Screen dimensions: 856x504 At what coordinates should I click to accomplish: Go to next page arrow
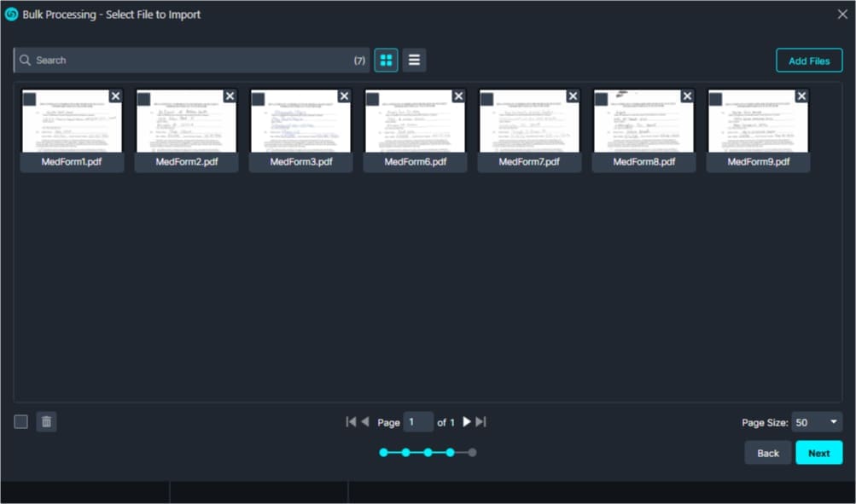pos(467,421)
